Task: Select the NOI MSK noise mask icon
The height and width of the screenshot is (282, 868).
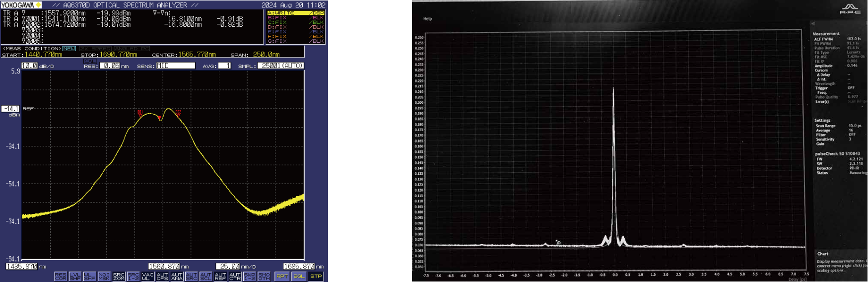Action: 104,276
